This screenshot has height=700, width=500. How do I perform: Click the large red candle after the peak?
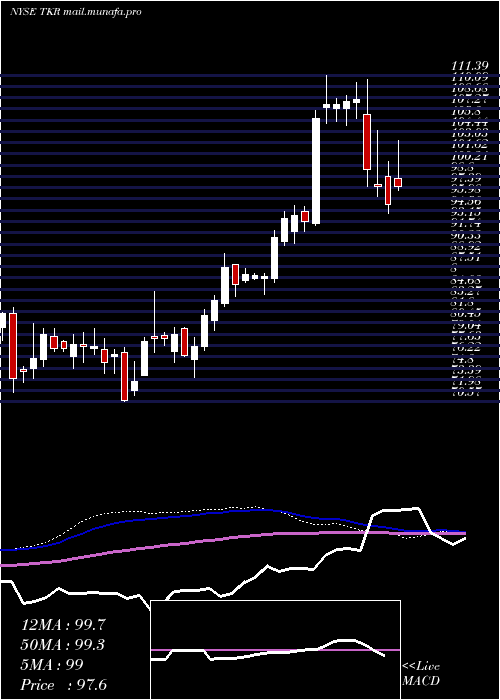tap(367, 142)
